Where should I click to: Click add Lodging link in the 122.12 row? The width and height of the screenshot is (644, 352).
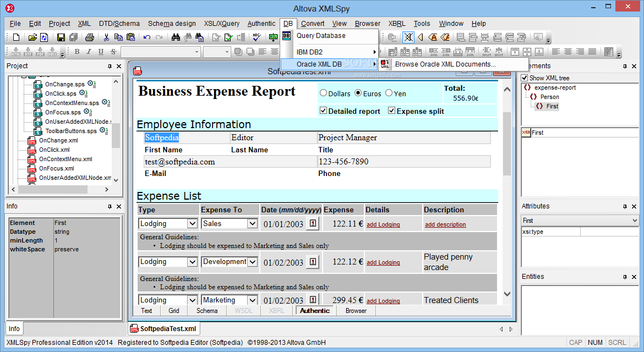pos(383,262)
